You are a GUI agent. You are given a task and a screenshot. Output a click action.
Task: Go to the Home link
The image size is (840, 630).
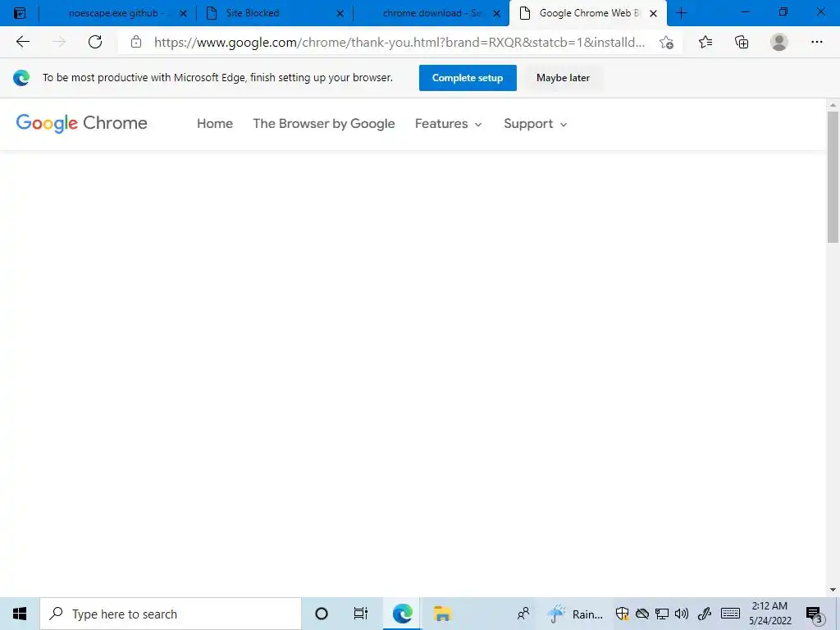(x=215, y=124)
